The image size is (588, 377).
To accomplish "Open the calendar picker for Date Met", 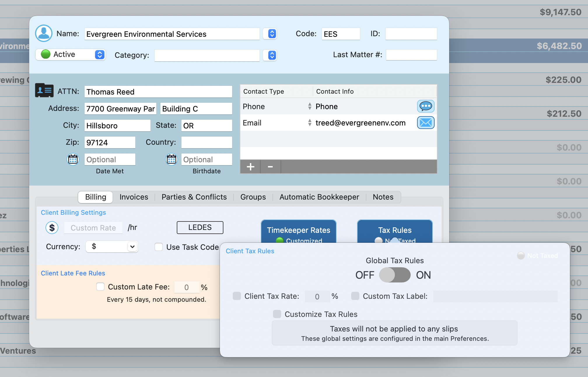I will click(73, 159).
